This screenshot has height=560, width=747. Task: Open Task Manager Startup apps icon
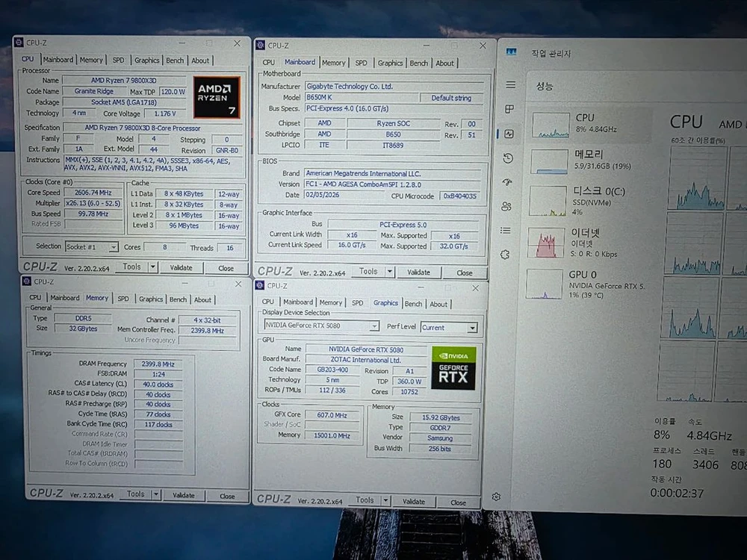pyautogui.click(x=507, y=182)
